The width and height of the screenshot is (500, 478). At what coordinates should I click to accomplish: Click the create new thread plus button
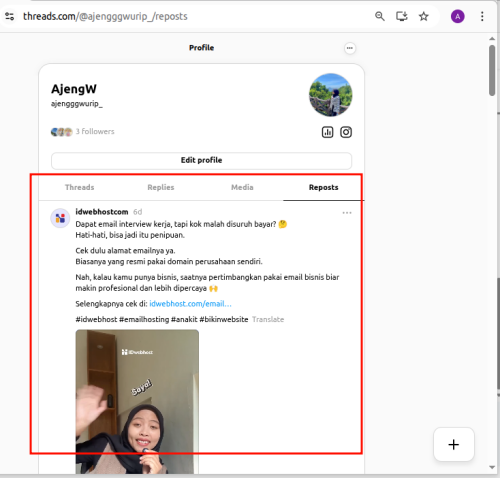point(454,444)
